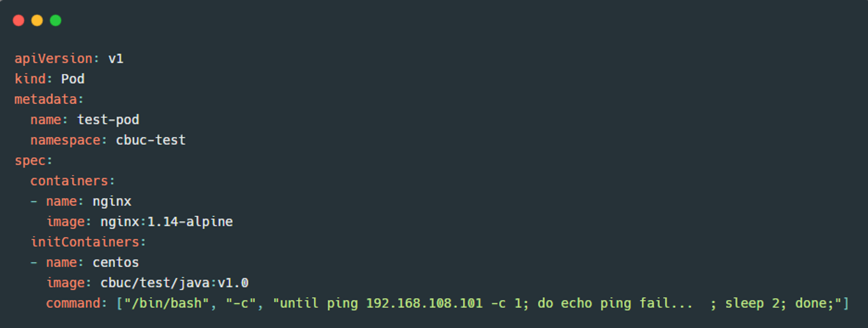Viewport: 868px width, 328px height.
Task: Click the green maximize window dot
Action: [x=56, y=20]
